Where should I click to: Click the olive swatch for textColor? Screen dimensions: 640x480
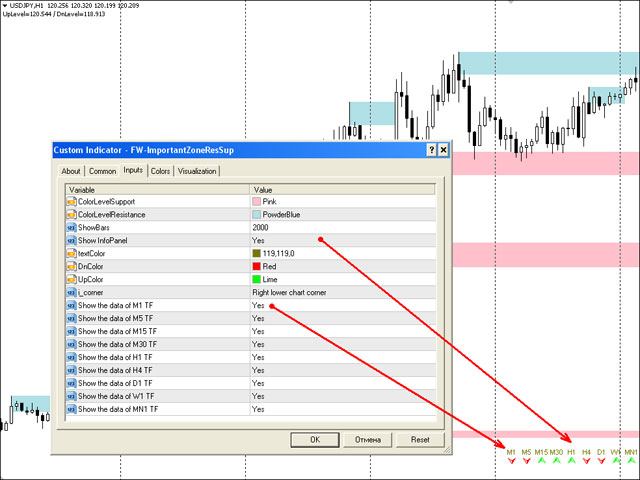[x=256, y=253]
